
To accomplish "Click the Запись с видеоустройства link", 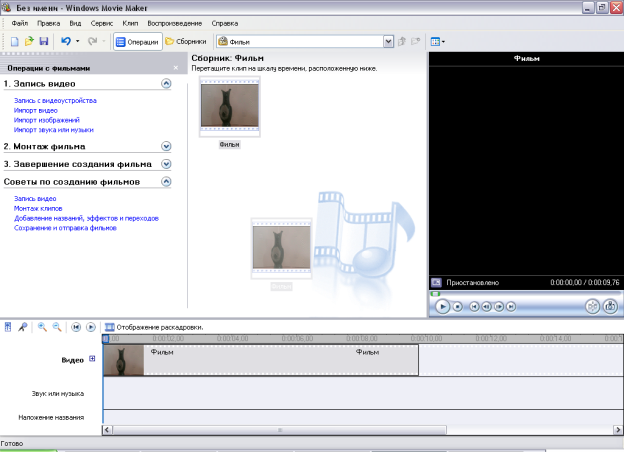I will point(55,101).
